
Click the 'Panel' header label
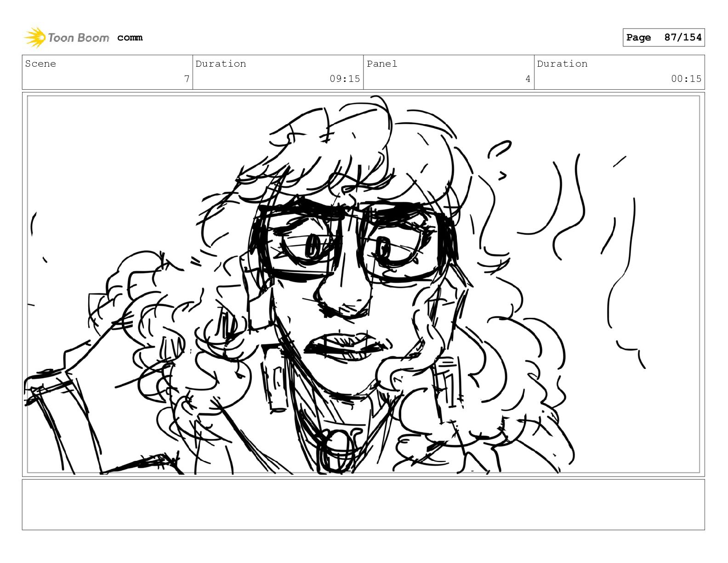coord(381,63)
